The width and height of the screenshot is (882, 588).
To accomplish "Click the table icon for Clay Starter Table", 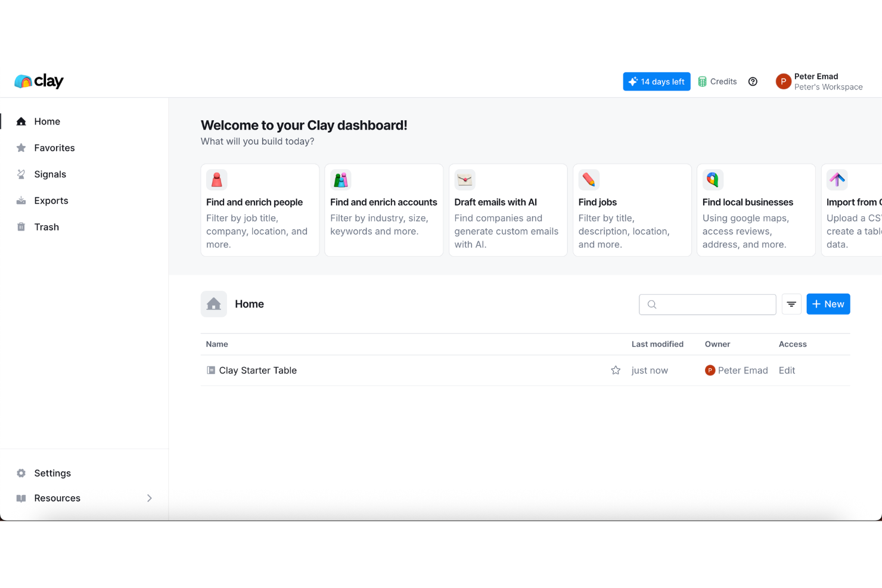I will point(211,371).
